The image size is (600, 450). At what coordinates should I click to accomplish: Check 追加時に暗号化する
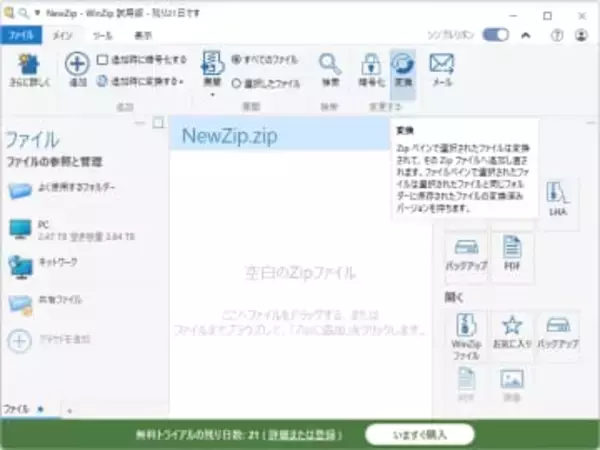click(102, 60)
